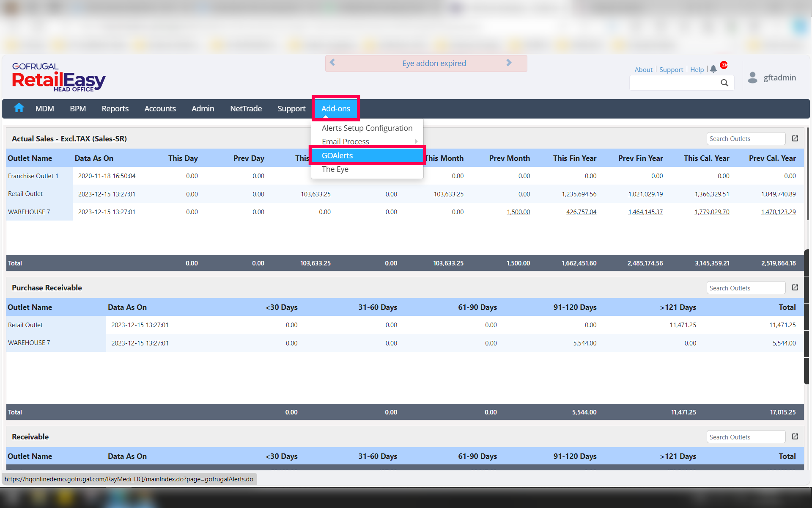Open Retail Outlet This Fin Year value 1,235,694.56

(x=579, y=194)
